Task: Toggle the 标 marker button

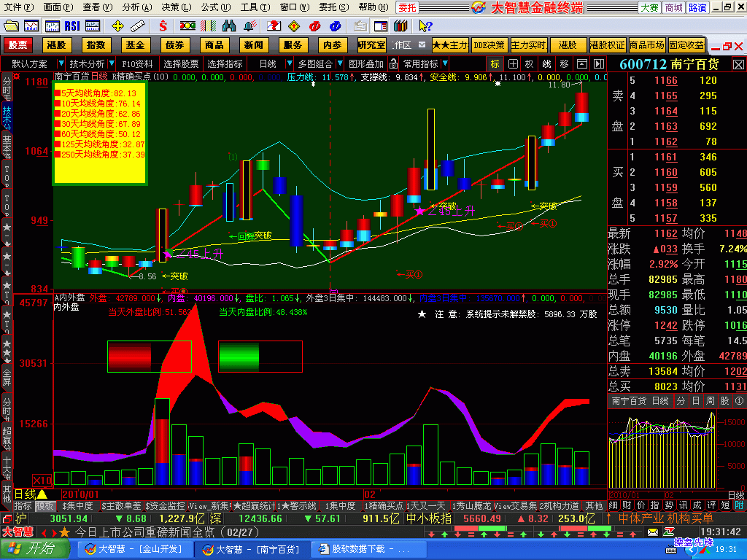Action: [495, 64]
